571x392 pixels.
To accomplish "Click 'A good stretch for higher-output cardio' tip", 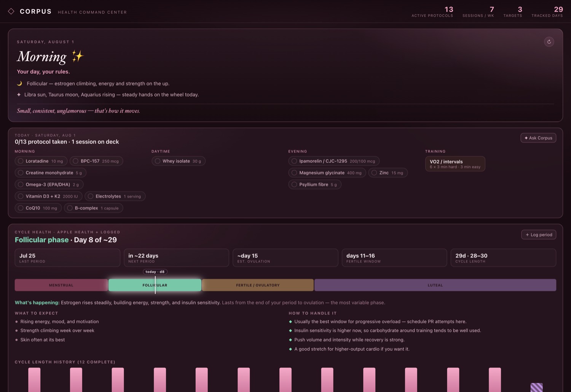I will pos(352,349).
